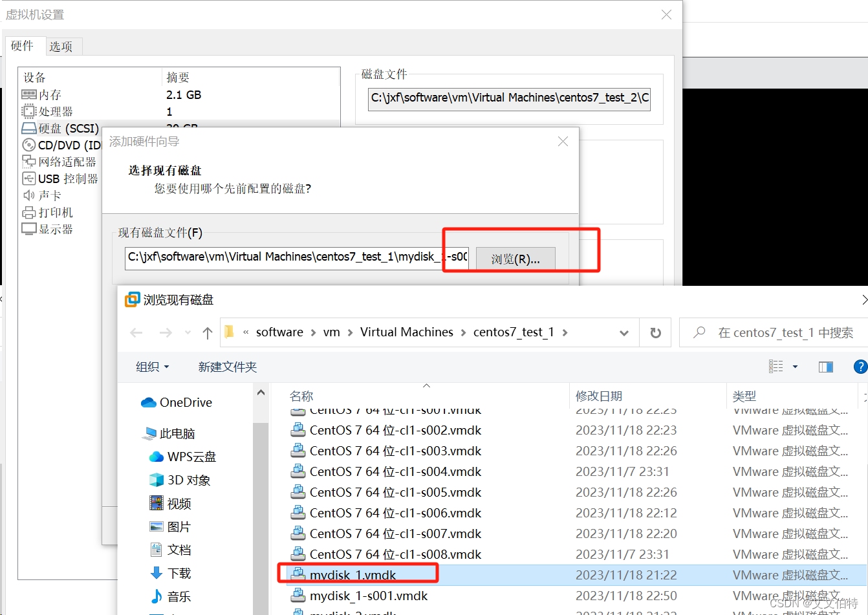This screenshot has width=868, height=615.
Task: Click navigation pane scroll up arrow
Action: point(261,393)
